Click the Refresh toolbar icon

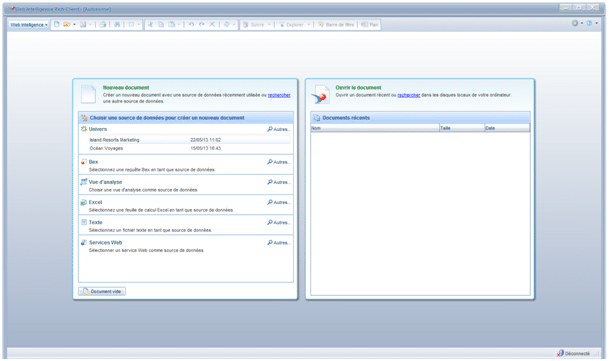pos(226,24)
